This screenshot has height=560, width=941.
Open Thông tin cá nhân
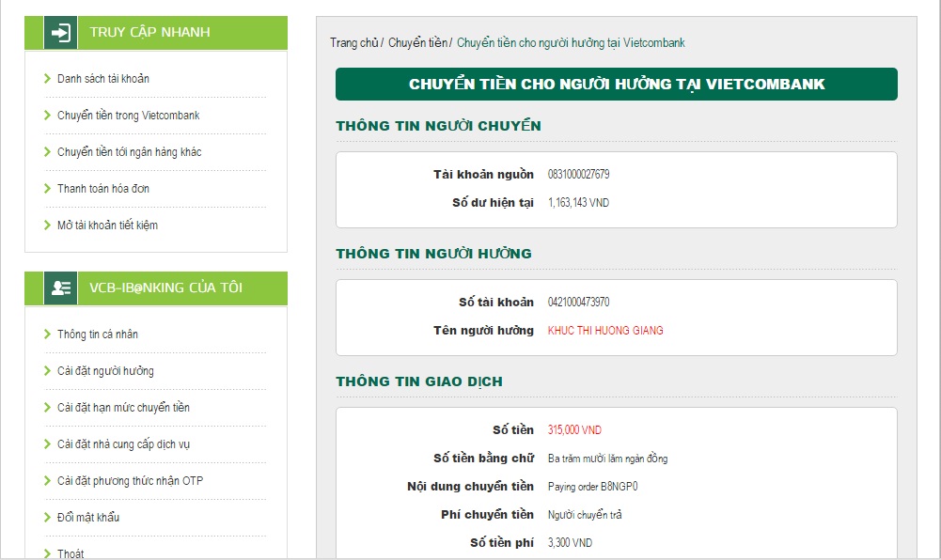[x=97, y=334]
